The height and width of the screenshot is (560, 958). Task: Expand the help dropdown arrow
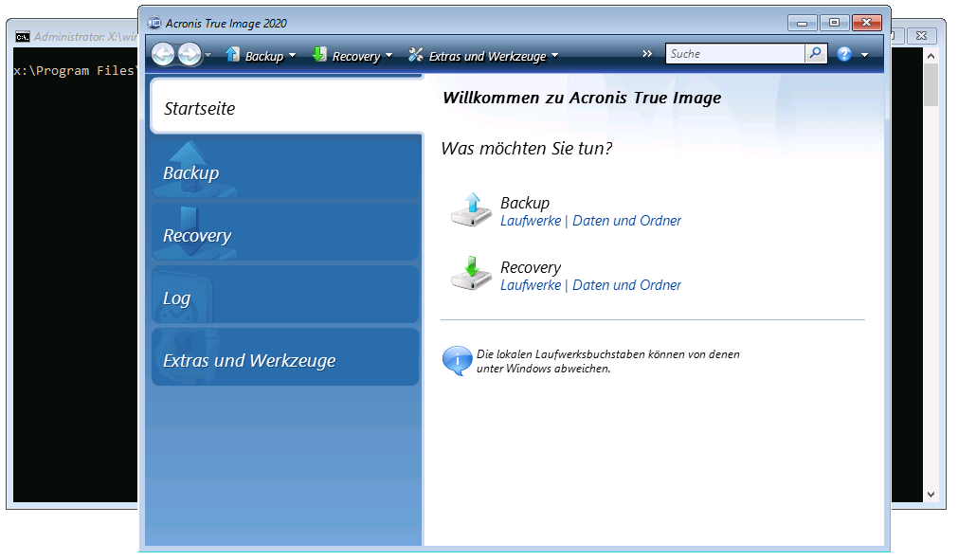864,55
